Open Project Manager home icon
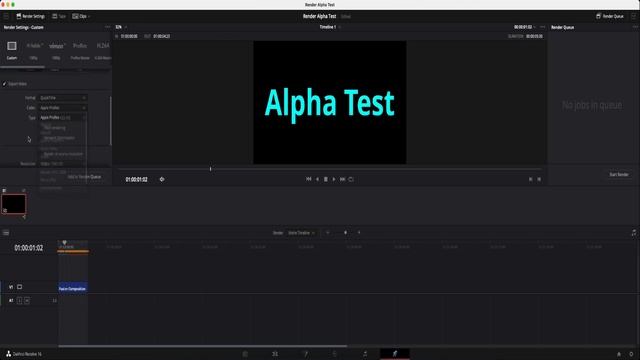This screenshot has width=640, height=360. pos(619,354)
